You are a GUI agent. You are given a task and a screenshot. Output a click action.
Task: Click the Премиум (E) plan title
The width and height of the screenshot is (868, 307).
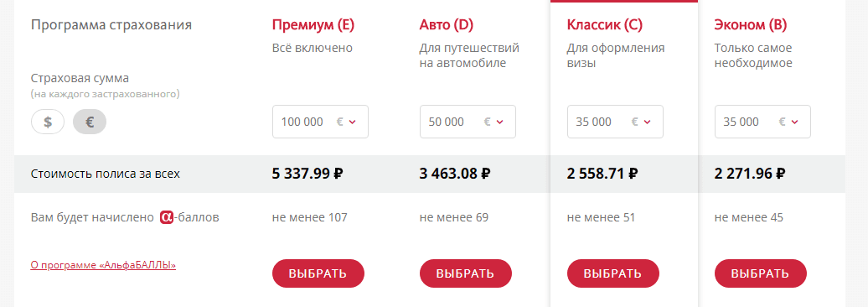click(313, 25)
